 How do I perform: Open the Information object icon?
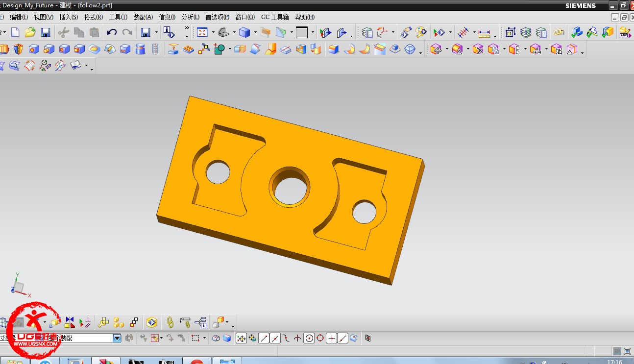[x=169, y=33]
